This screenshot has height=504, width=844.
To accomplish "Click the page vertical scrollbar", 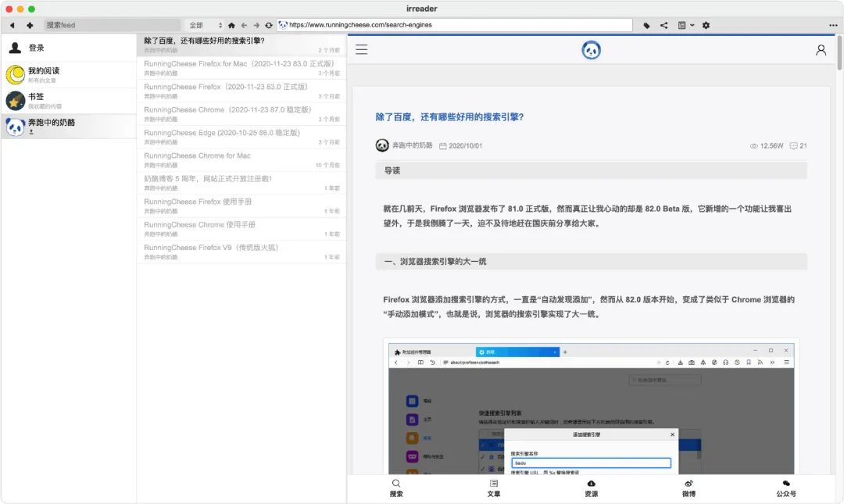I will [839, 52].
